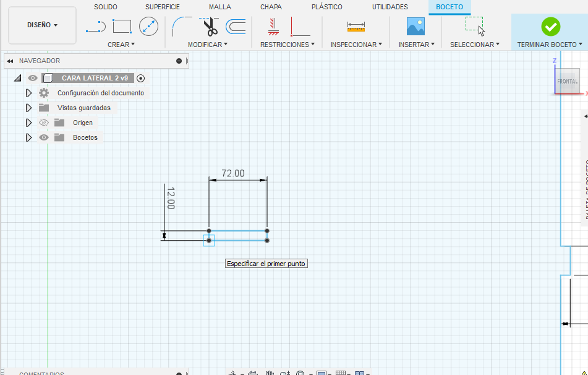This screenshot has height=375, width=588.
Task: Choose the Offset tool icon
Action: (x=236, y=27)
